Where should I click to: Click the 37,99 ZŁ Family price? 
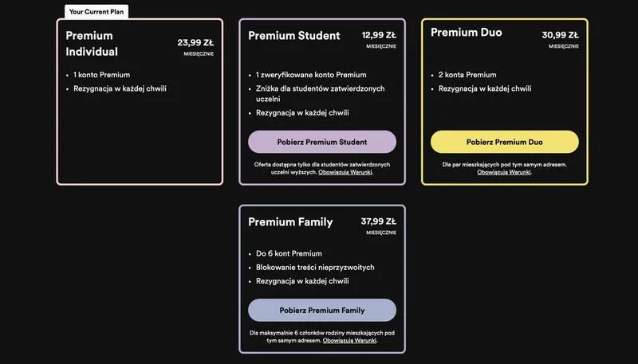[x=378, y=221]
